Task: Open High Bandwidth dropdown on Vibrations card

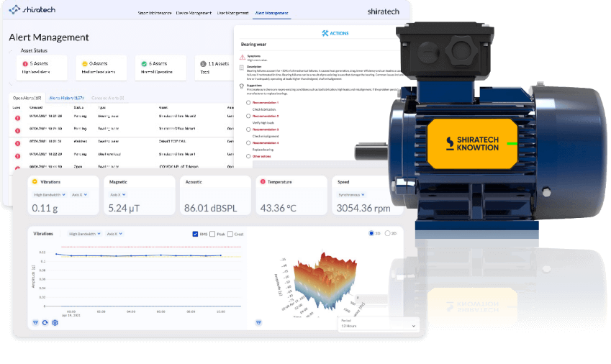Action: (50, 195)
